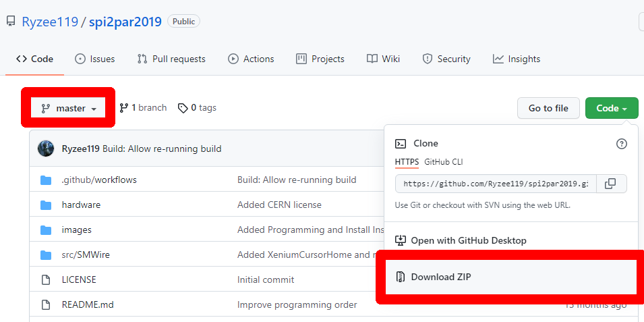The image size is (644, 322).
Task: Select the HTTPS clone tab
Action: pyautogui.click(x=407, y=162)
